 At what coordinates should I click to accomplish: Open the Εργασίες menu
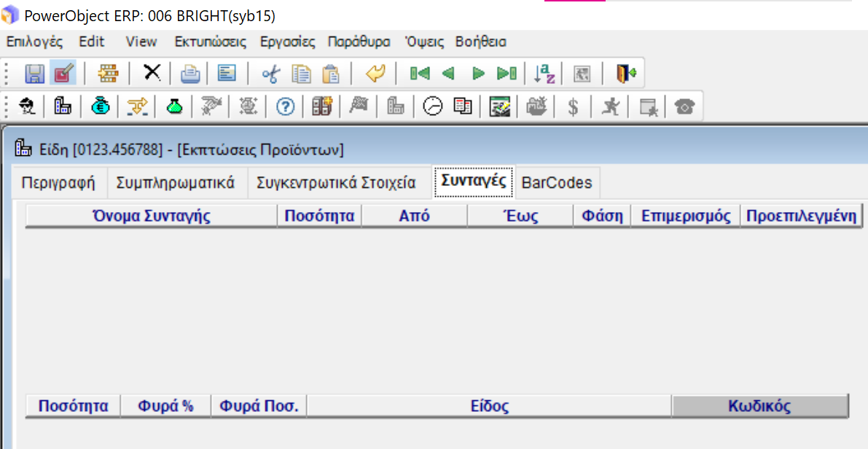coord(287,42)
